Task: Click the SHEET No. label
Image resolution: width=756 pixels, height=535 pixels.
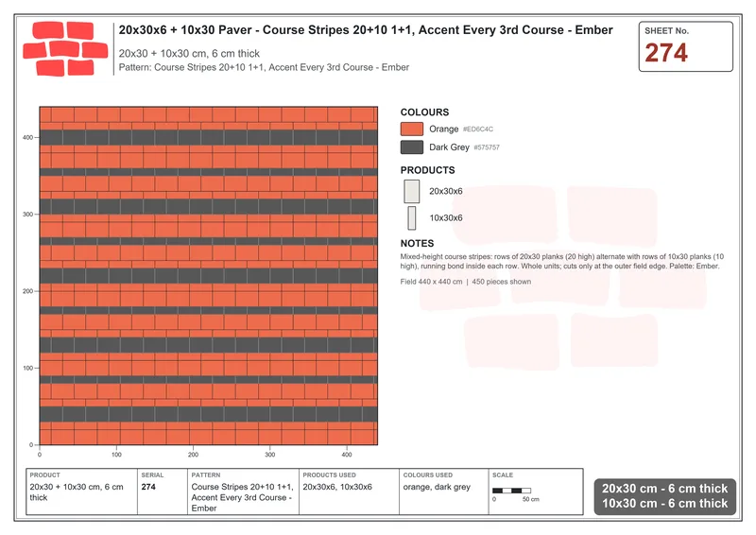Action: pos(667,31)
